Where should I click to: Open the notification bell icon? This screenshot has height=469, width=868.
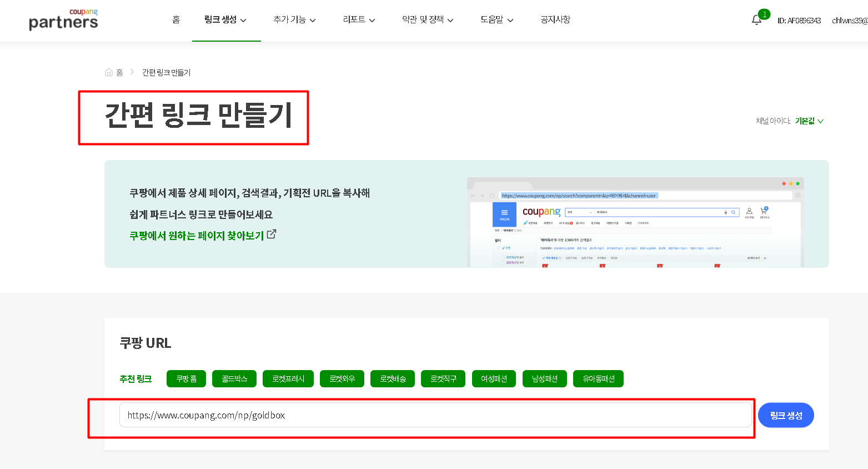click(756, 20)
